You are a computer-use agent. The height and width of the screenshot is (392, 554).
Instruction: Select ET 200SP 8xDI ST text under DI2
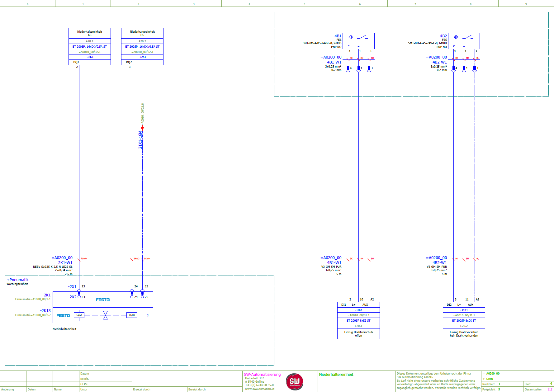[x=464, y=321]
